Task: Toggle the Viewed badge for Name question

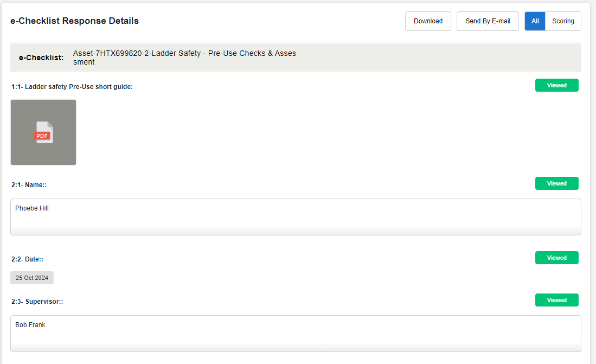Action: (x=556, y=183)
